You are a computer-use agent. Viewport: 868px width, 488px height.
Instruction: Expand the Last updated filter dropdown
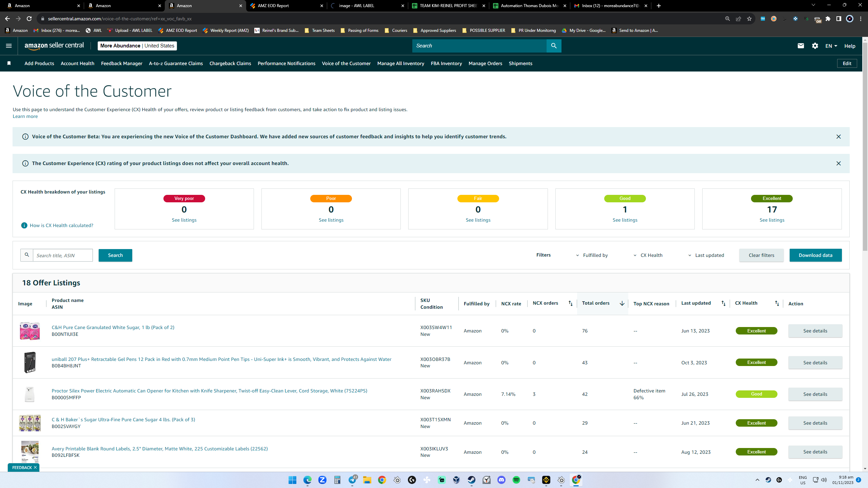pyautogui.click(x=706, y=255)
